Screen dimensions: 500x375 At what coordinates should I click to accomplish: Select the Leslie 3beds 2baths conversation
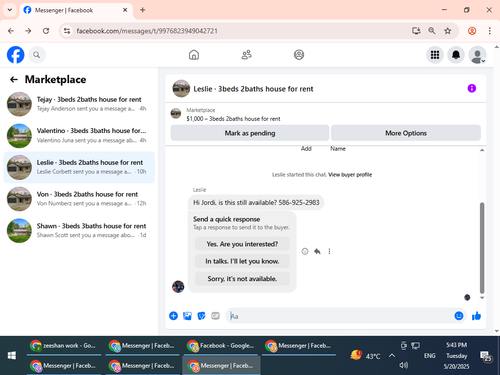pyautogui.click(x=79, y=167)
